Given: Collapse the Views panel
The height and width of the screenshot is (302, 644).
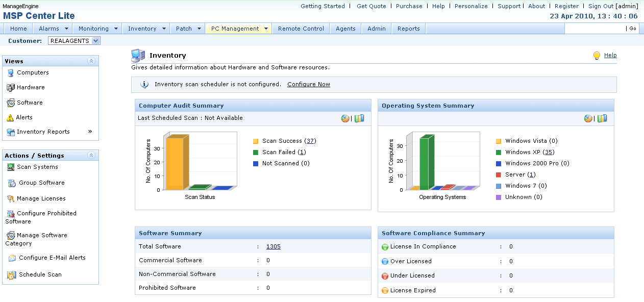Looking at the screenshot, I should [x=91, y=61].
